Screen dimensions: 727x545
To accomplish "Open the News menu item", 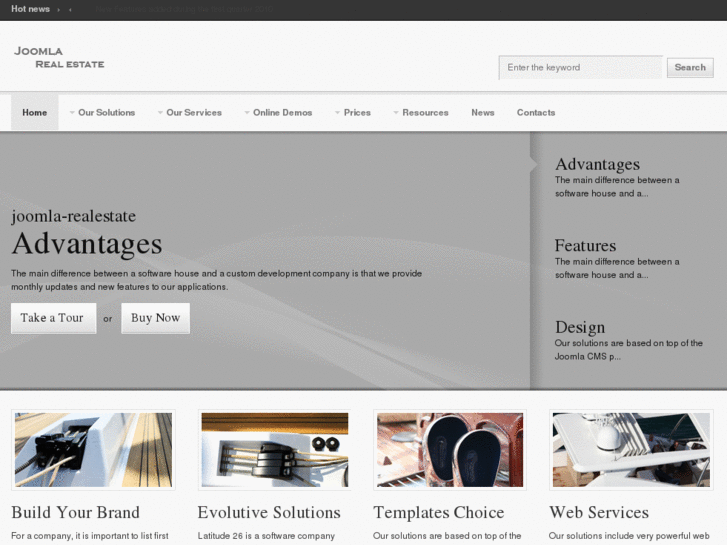I will click(483, 112).
